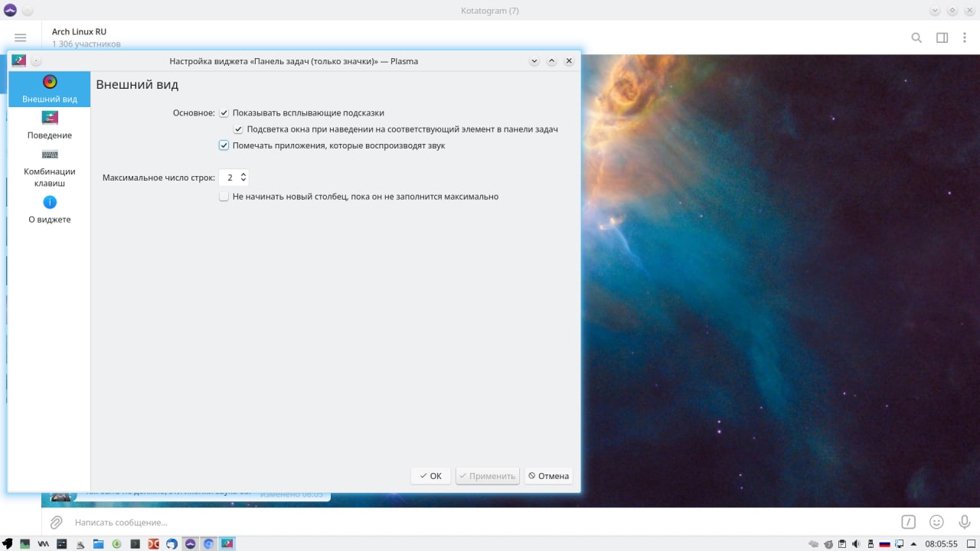Launch the blue bird icon in the taskbar
The image size is (980, 551).
(x=171, y=544)
